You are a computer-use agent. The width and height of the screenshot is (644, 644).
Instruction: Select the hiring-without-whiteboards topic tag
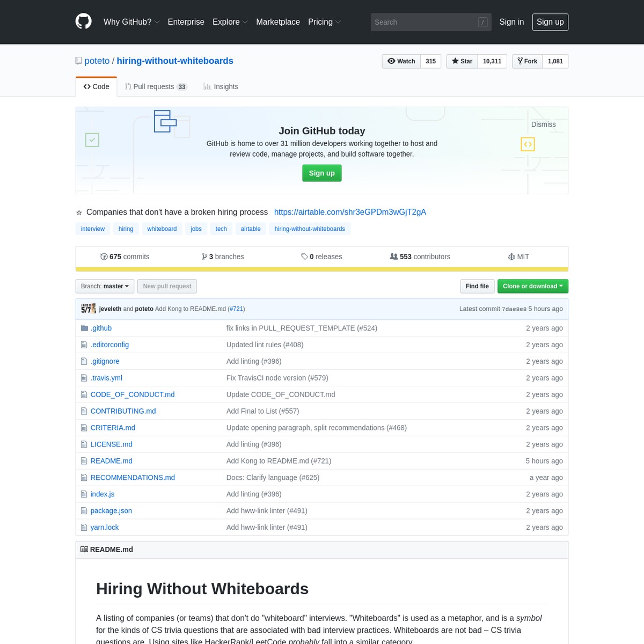point(310,229)
